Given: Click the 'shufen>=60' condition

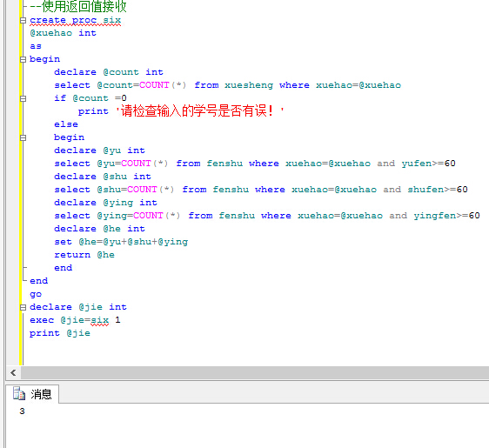Looking at the screenshot, I should [438, 190].
